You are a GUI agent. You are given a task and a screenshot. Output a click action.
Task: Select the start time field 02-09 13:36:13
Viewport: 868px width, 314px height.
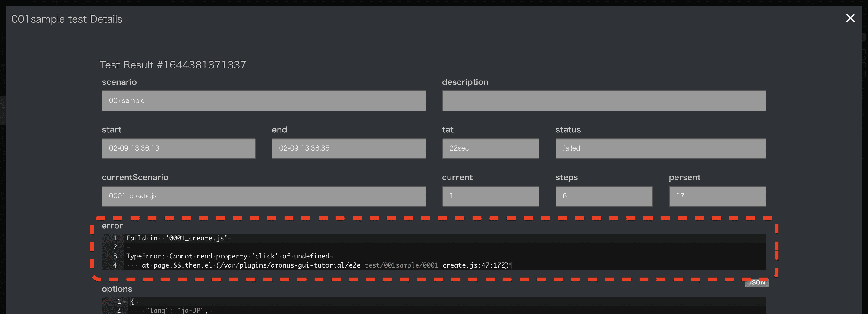[179, 148]
